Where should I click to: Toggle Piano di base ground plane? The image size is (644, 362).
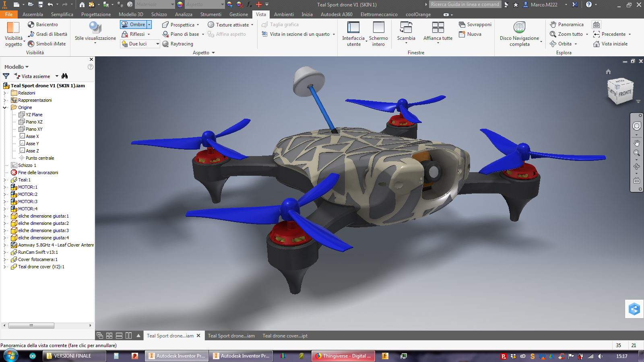tap(180, 34)
